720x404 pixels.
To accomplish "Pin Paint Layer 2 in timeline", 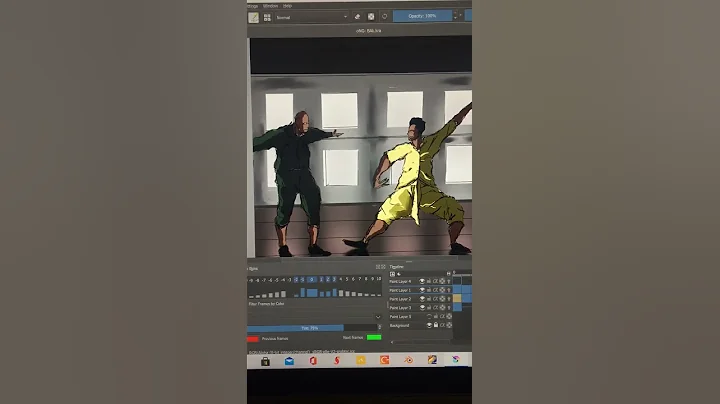I will 449,299.
